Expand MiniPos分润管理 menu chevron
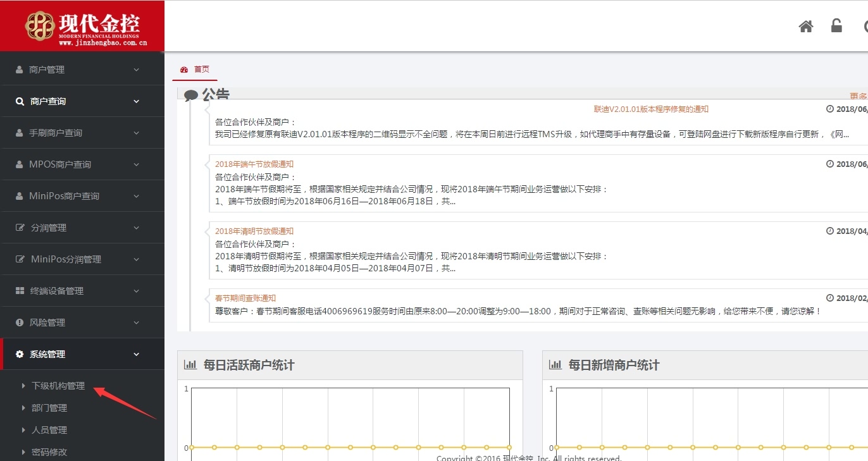 click(x=136, y=259)
